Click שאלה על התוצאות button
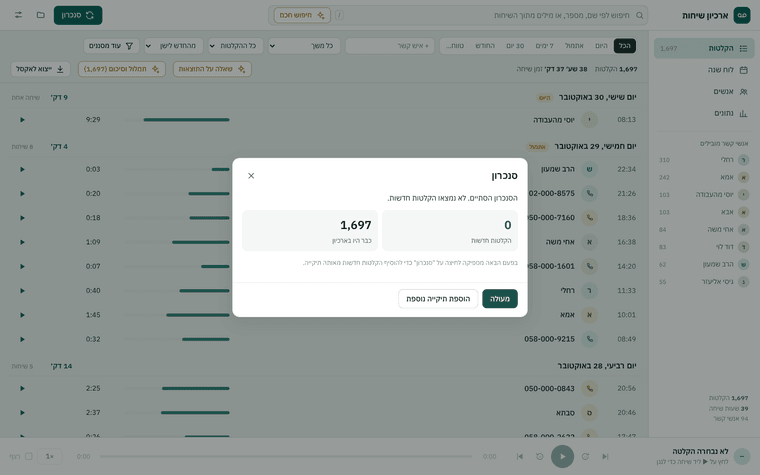This screenshot has width=760, height=475. (x=212, y=69)
